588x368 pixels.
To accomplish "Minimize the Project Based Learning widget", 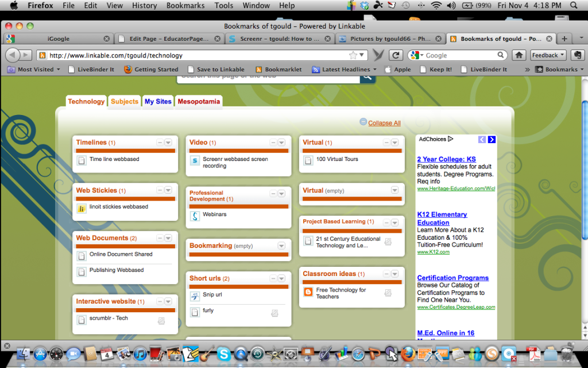I will pos(386,223).
